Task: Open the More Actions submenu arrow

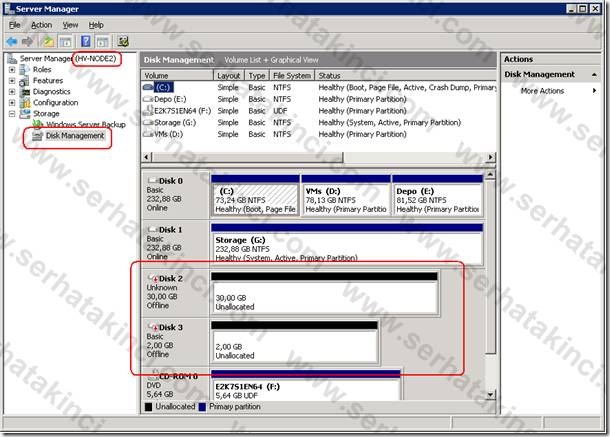Action: [594, 91]
